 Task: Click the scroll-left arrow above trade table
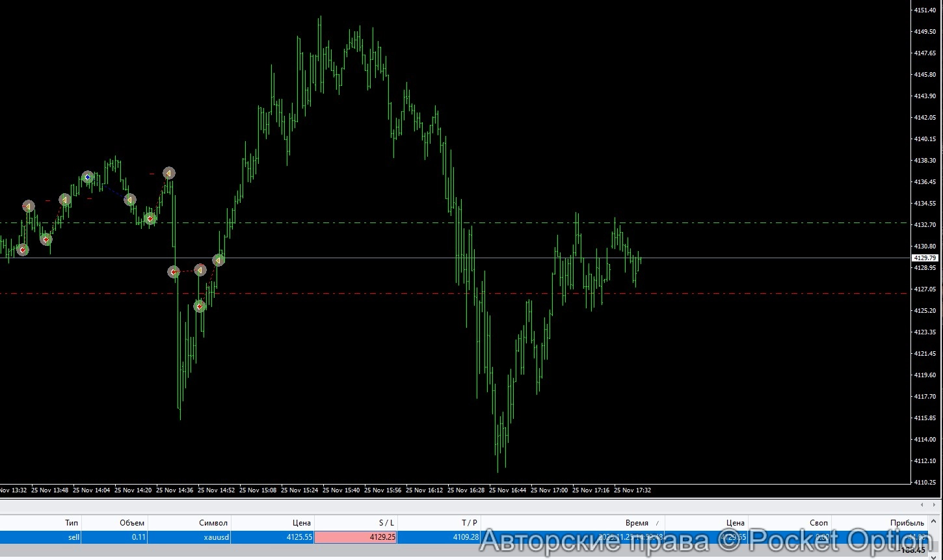tap(922, 505)
